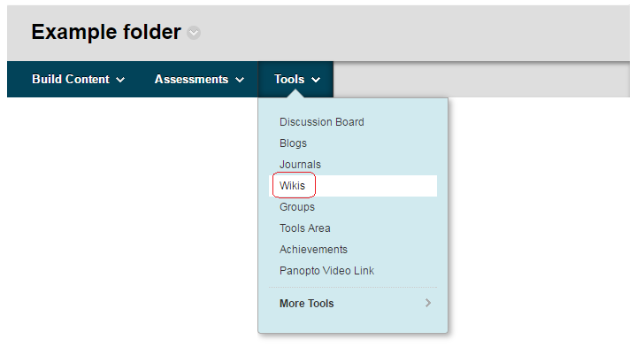Expand the Assessments dropdown menu
644x363 pixels.
[x=199, y=80]
